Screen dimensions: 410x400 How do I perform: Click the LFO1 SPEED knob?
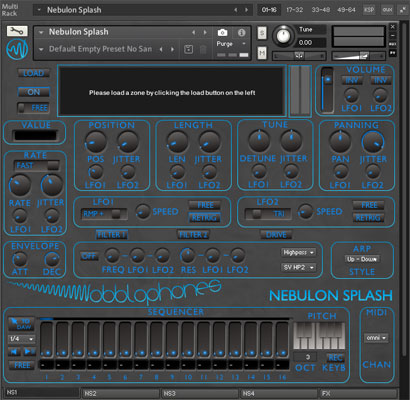click(143, 211)
